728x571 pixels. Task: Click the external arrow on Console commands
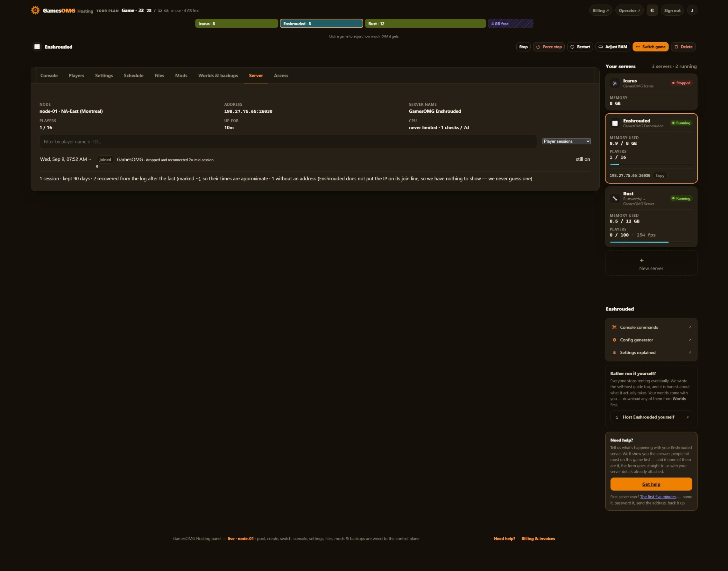click(689, 327)
